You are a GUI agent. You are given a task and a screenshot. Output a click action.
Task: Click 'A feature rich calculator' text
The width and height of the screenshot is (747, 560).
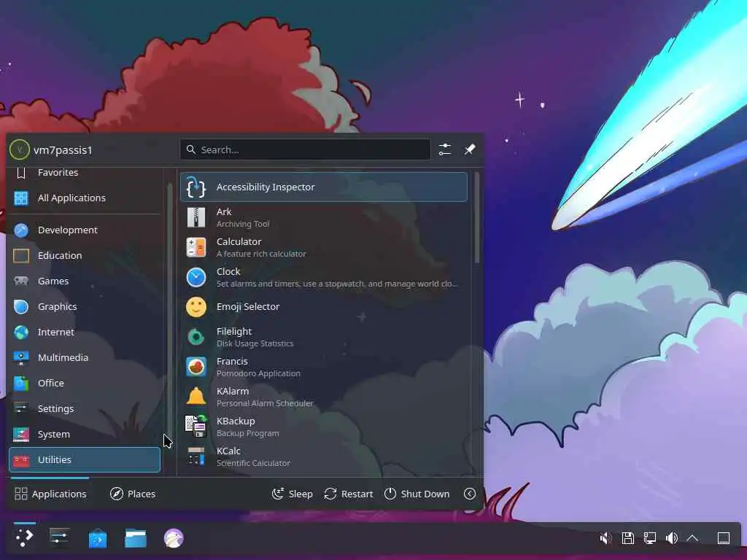[x=261, y=254]
